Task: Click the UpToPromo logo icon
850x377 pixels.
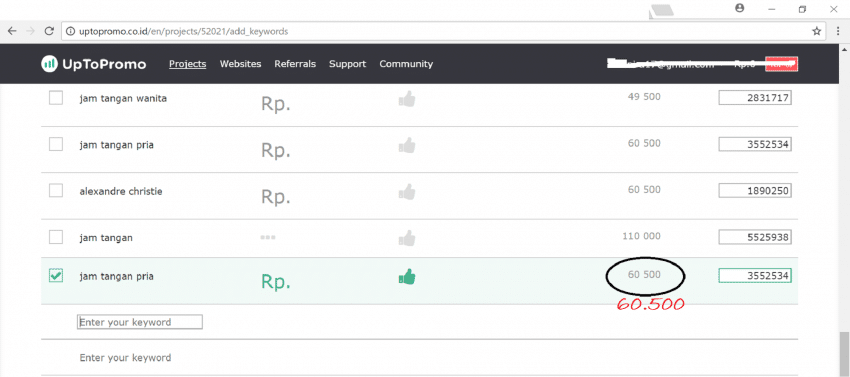Action: [49, 64]
